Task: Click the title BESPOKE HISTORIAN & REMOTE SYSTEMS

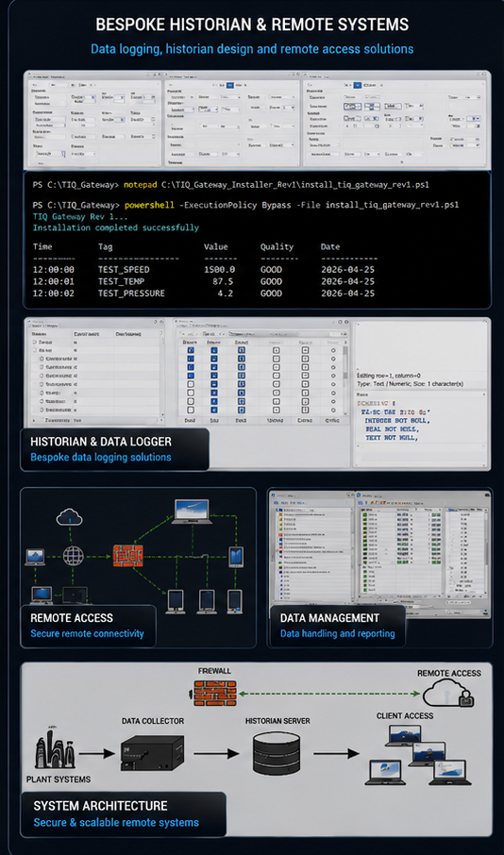Action: click(252, 24)
